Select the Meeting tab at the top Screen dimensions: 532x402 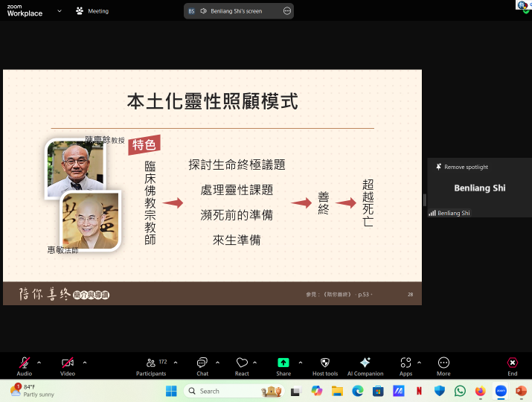92,11
